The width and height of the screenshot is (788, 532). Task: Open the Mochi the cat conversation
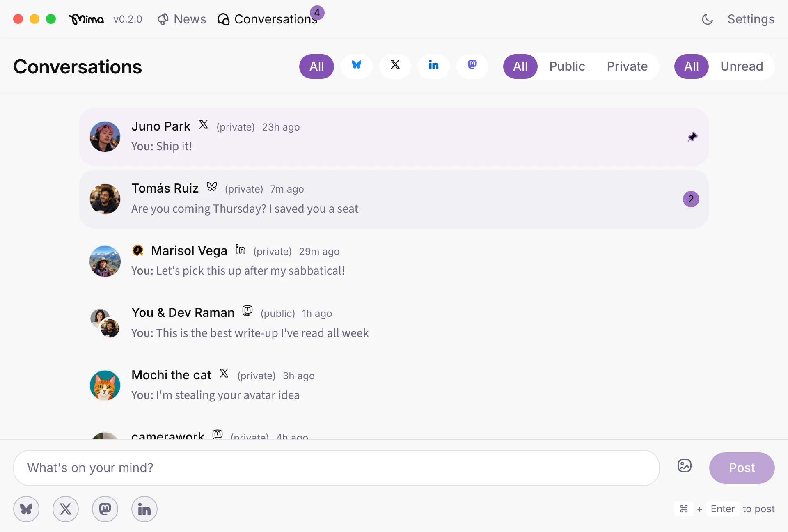click(394, 385)
